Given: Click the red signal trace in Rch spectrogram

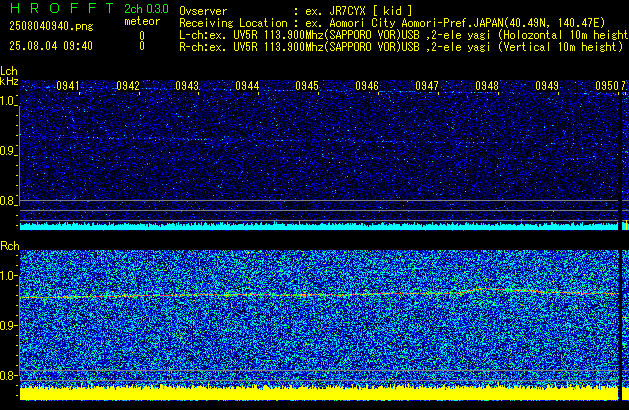Looking at the screenshot, I should 319,294.
